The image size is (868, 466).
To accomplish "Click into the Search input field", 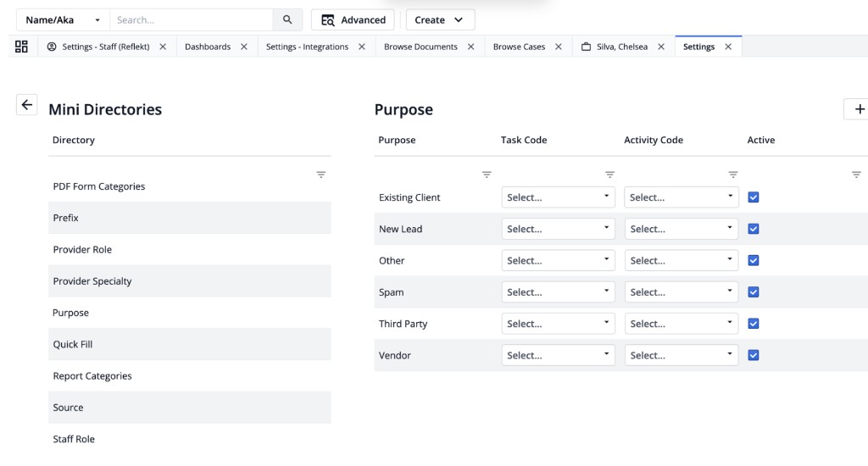I will [x=191, y=20].
